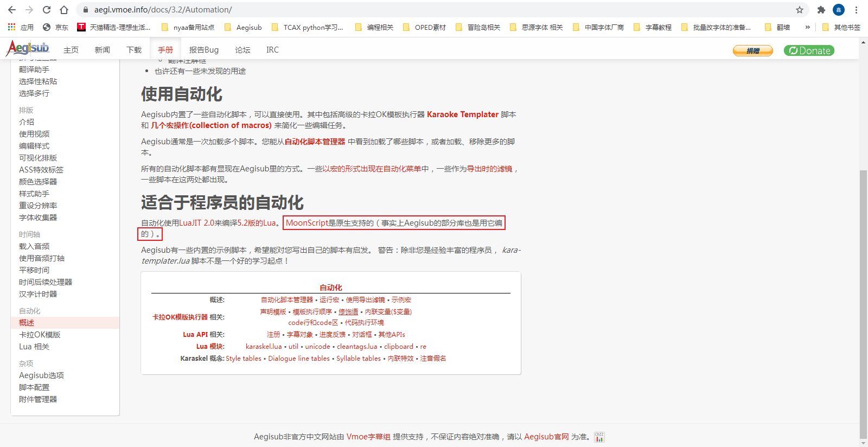The image size is (868, 447).
Task: Open Vmoe字幕组 footer link
Action: (x=368, y=437)
